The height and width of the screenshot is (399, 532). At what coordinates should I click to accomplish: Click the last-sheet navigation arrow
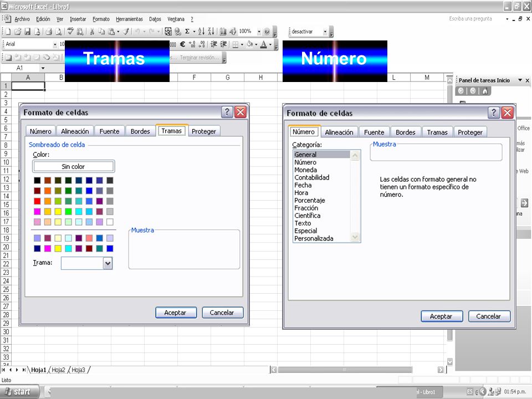point(24,370)
